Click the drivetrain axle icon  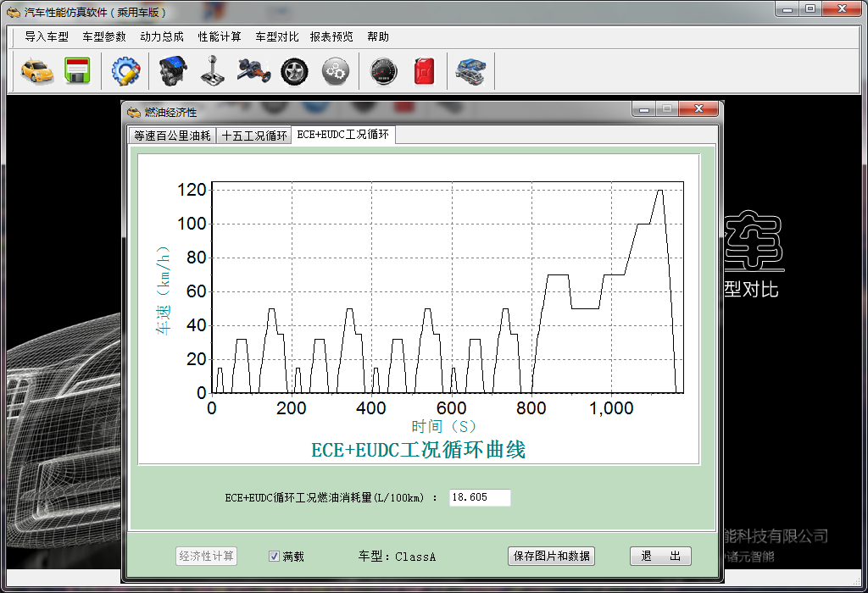[x=254, y=71]
